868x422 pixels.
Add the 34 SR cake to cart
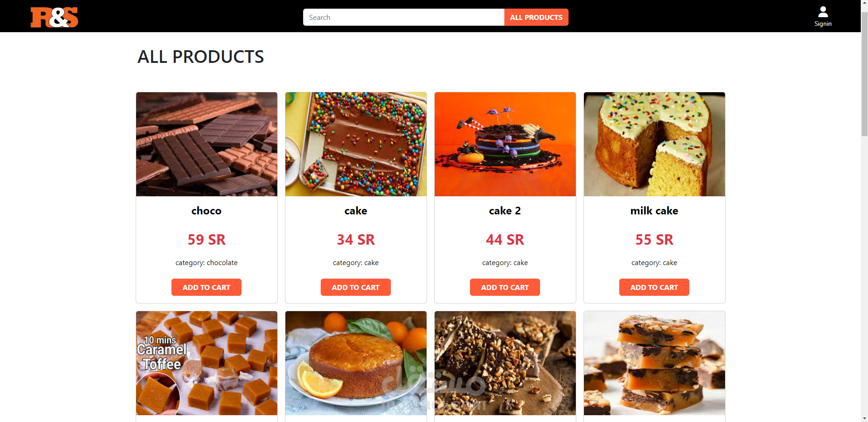click(x=356, y=287)
